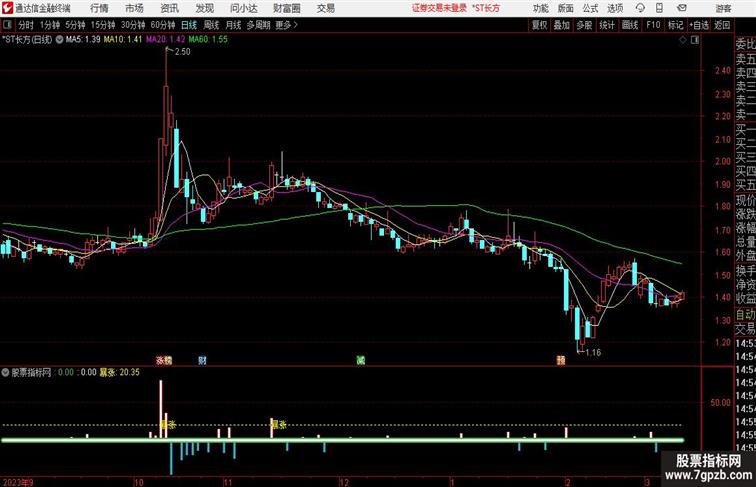Click the 标记 mark button
The height and width of the screenshot is (487, 756).
[675, 25]
